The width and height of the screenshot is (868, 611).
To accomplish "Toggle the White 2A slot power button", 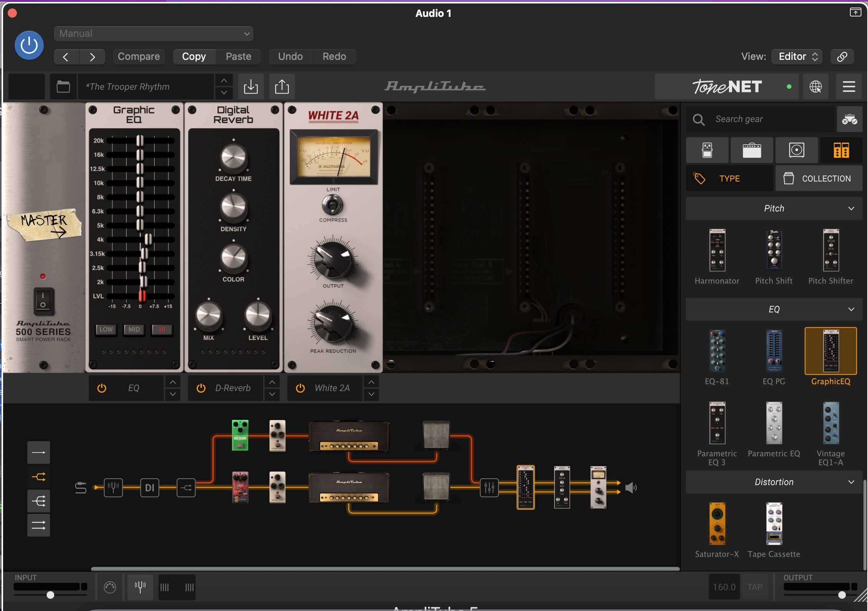I will pos(300,388).
